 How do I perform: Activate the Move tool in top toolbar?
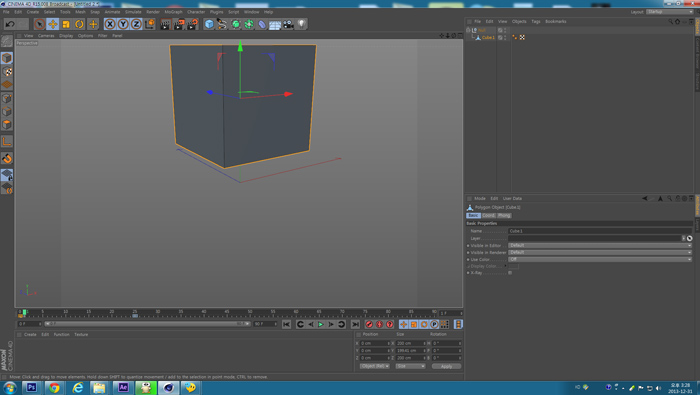[x=53, y=24]
